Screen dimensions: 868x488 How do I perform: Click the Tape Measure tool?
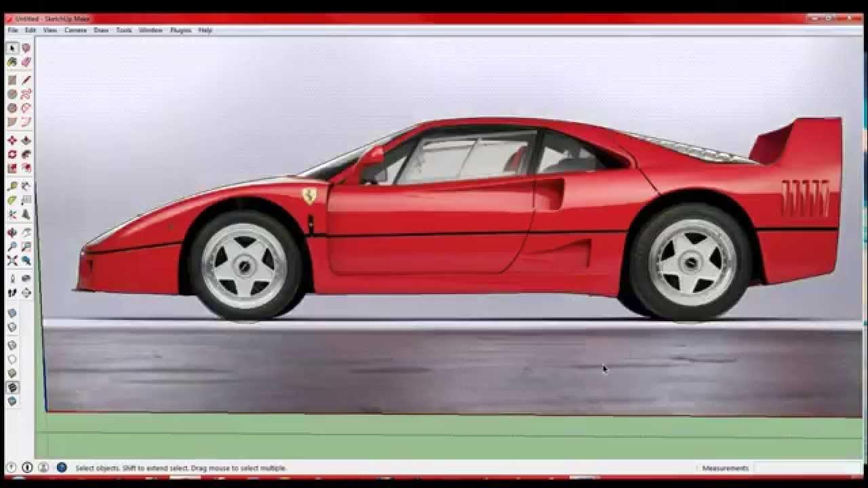[12, 186]
